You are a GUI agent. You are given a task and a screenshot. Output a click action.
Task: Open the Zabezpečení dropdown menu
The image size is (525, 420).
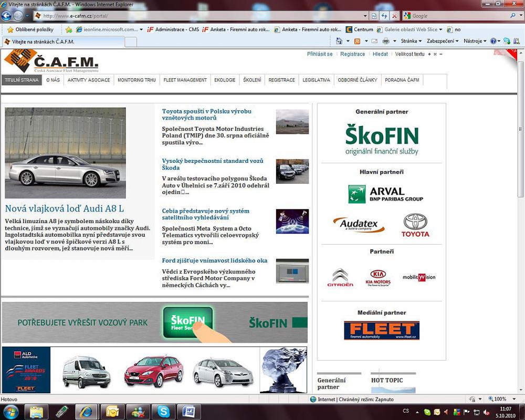tap(443, 41)
